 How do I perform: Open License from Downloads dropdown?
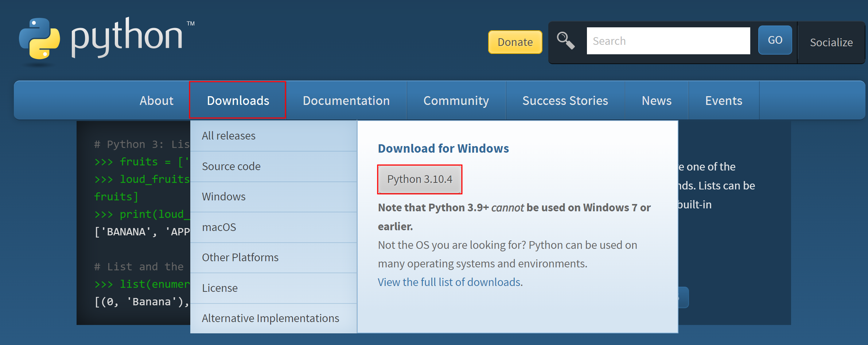(273, 288)
